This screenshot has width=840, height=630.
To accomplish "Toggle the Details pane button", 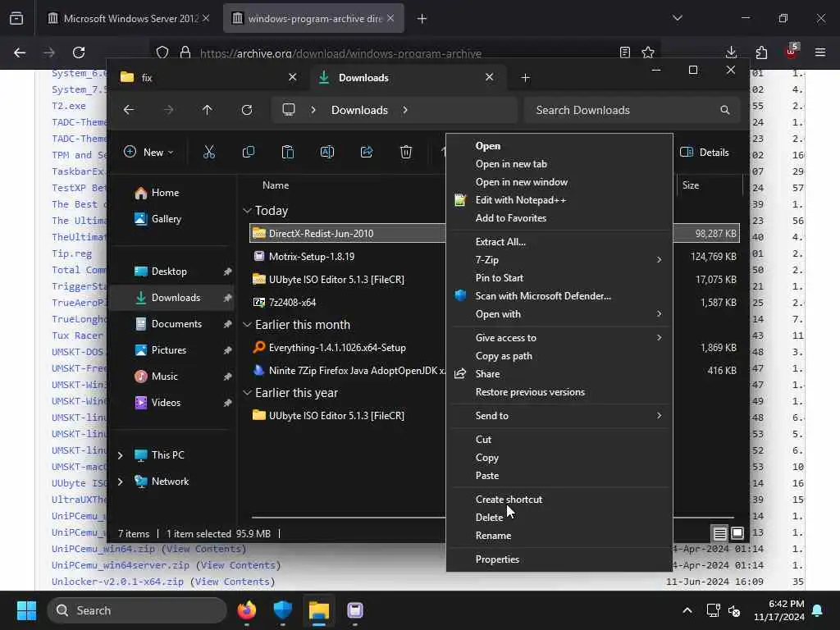I will (704, 152).
